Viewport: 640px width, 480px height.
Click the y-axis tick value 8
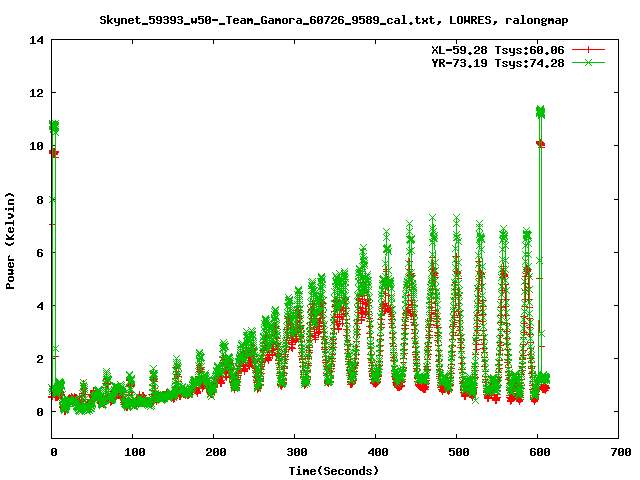[40, 200]
